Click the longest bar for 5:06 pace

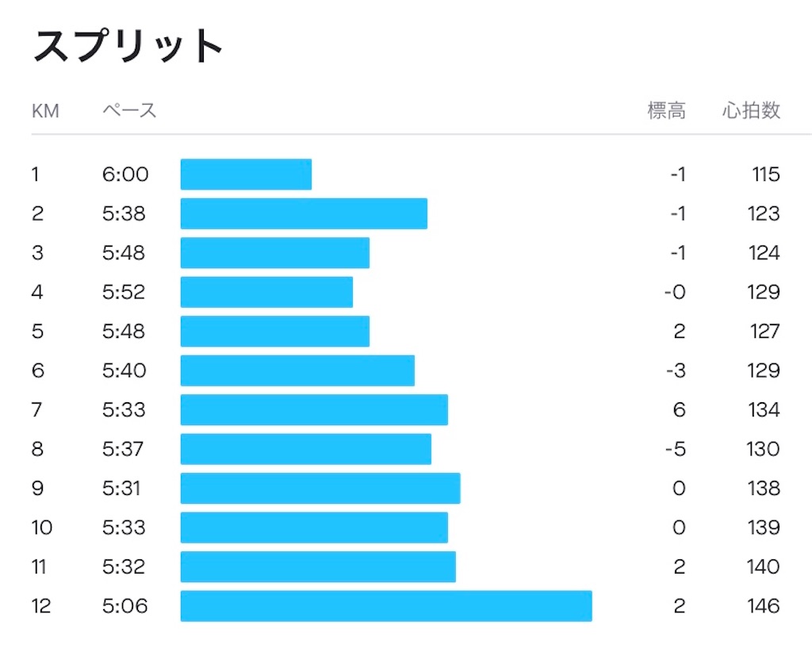(x=386, y=606)
